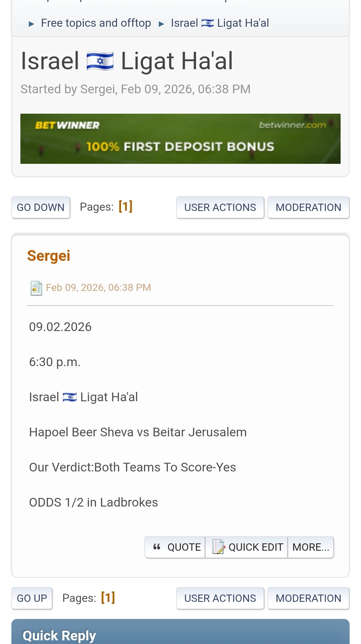Expand the More... options on Sergei's post

click(311, 547)
